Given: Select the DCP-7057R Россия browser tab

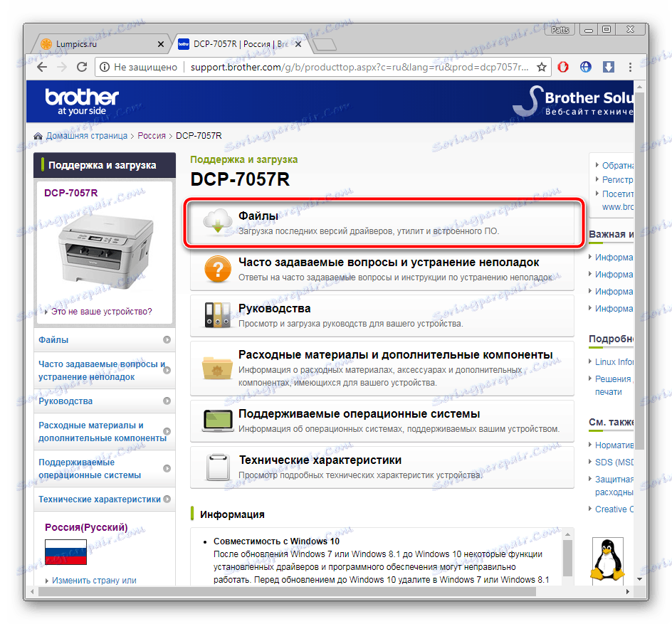Looking at the screenshot, I should click(x=235, y=43).
